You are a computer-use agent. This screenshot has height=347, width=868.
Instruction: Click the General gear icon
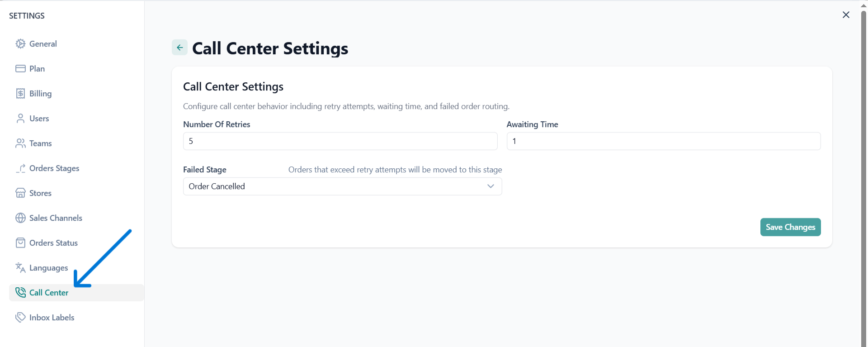click(x=20, y=44)
